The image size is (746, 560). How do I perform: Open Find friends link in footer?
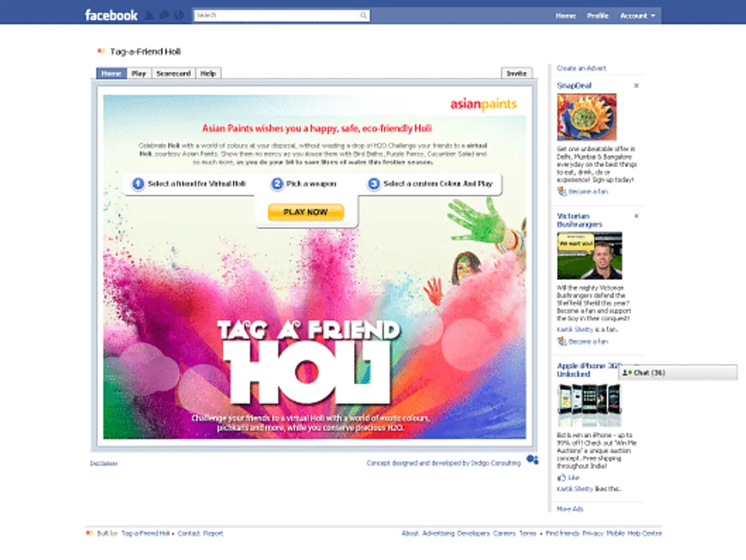562,533
